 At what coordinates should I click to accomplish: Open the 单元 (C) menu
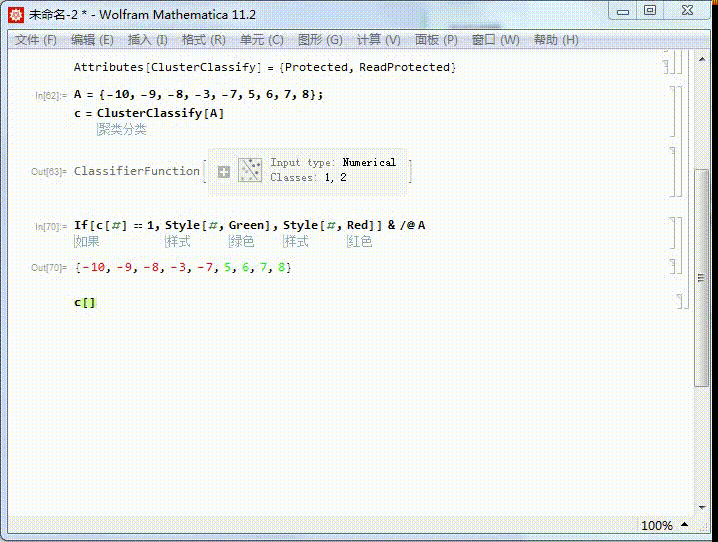(x=261, y=40)
